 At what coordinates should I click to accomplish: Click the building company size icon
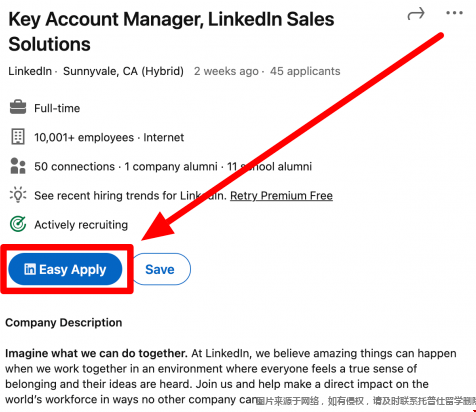[18, 137]
